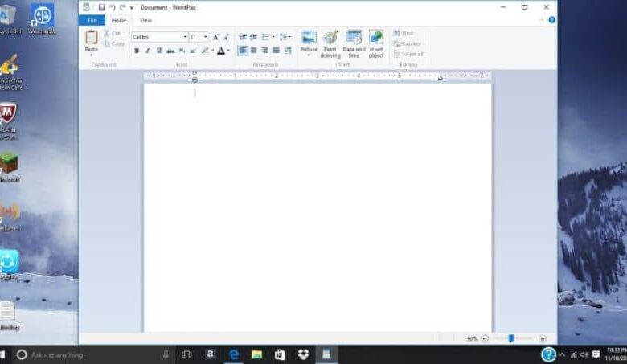Screen dimensions: 627x364
Task: Click the Date and time icon
Action: [354, 43]
